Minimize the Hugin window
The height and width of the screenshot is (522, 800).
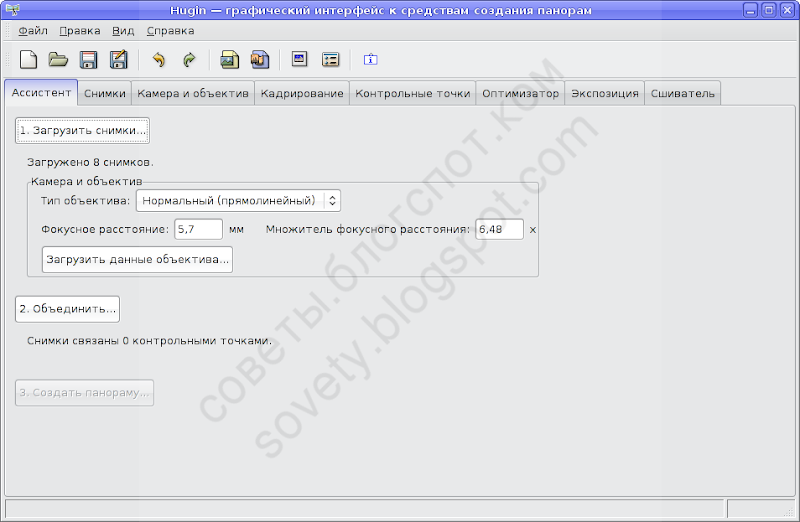click(x=750, y=10)
